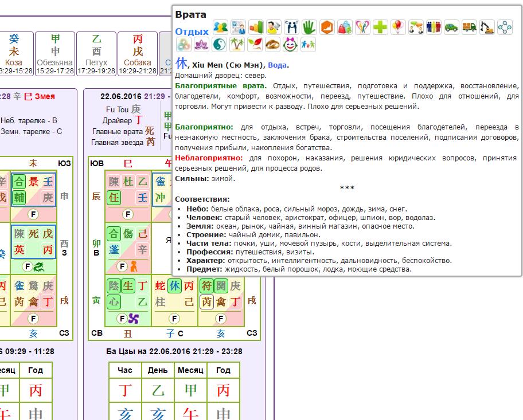Click the 'Ба Цзы на 22.06.2016 21:29 - 23:28' heading
Screen dimensions: 523x420
coord(174,351)
